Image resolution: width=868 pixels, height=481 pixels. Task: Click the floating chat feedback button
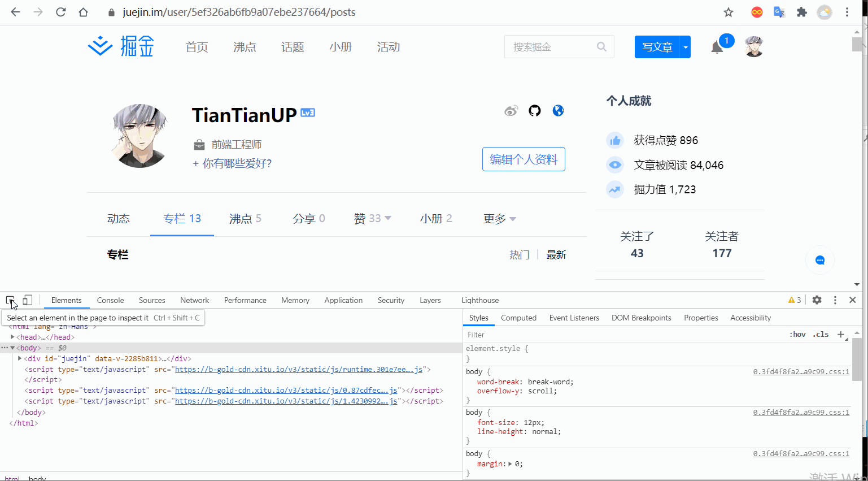click(x=820, y=260)
